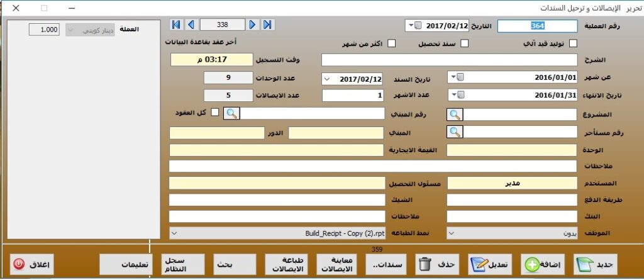The width and height of the screenshot is (644, 280).
Task: Click the حذف delete button
Action: [436, 264]
